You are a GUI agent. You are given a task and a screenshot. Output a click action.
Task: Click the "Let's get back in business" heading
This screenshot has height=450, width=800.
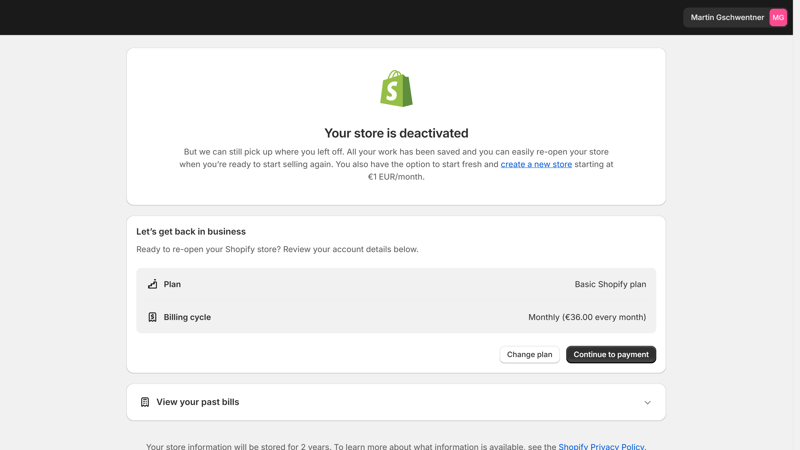coord(191,232)
